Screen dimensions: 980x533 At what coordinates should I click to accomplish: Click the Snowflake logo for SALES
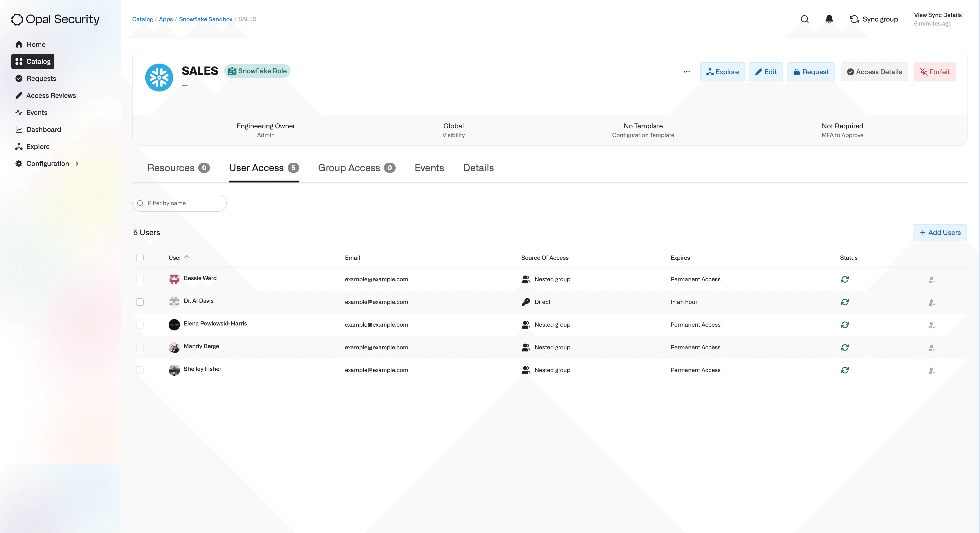pos(159,77)
